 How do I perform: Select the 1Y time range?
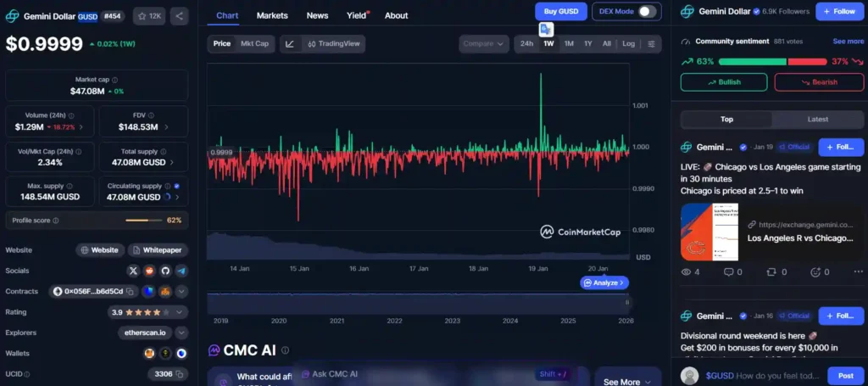coord(588,44)
